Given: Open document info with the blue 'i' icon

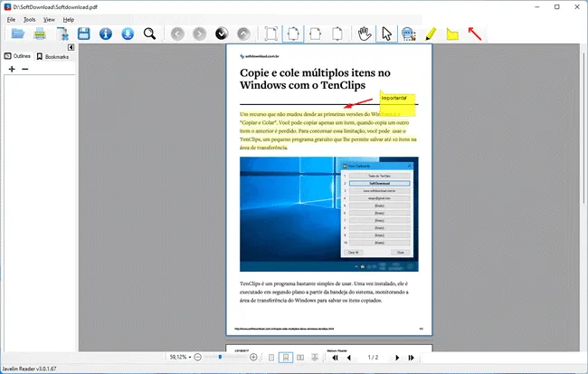Looking at the screenshot, I should [106, 34].
